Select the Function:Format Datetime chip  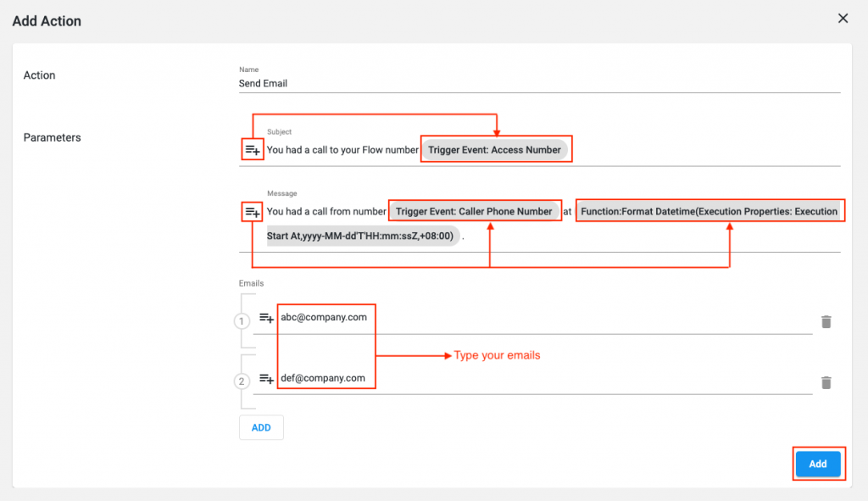click(709, 211)
